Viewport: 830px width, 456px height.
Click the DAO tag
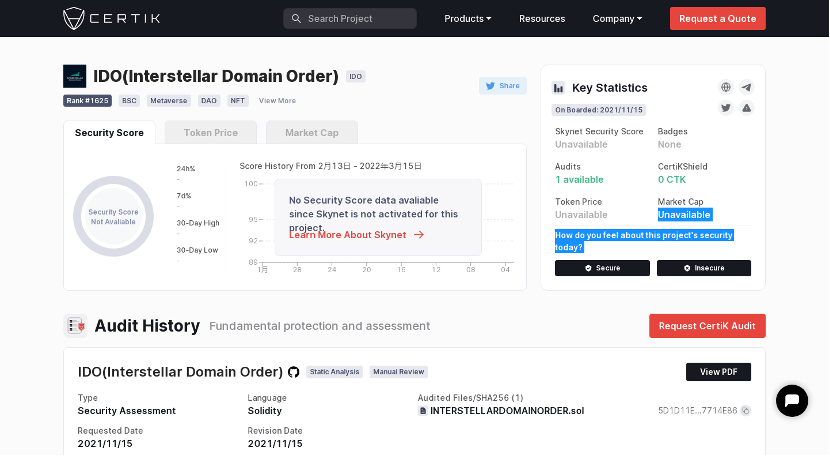point(209,101)
